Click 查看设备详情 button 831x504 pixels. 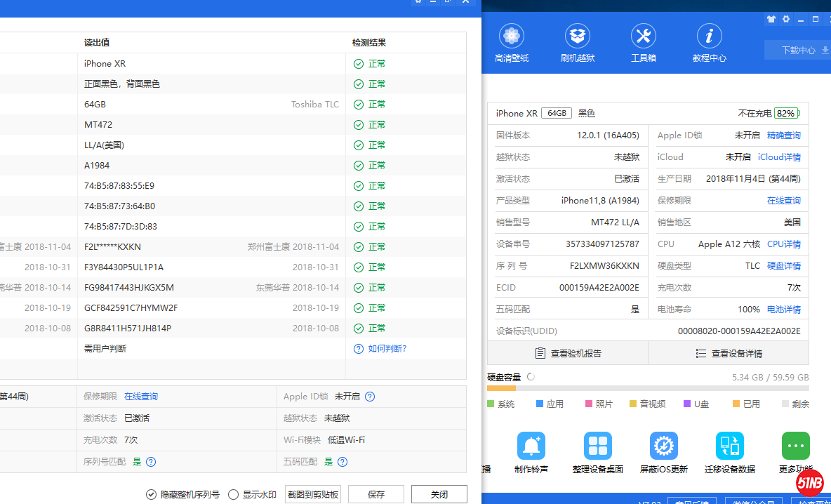click(x=729, y=354)
